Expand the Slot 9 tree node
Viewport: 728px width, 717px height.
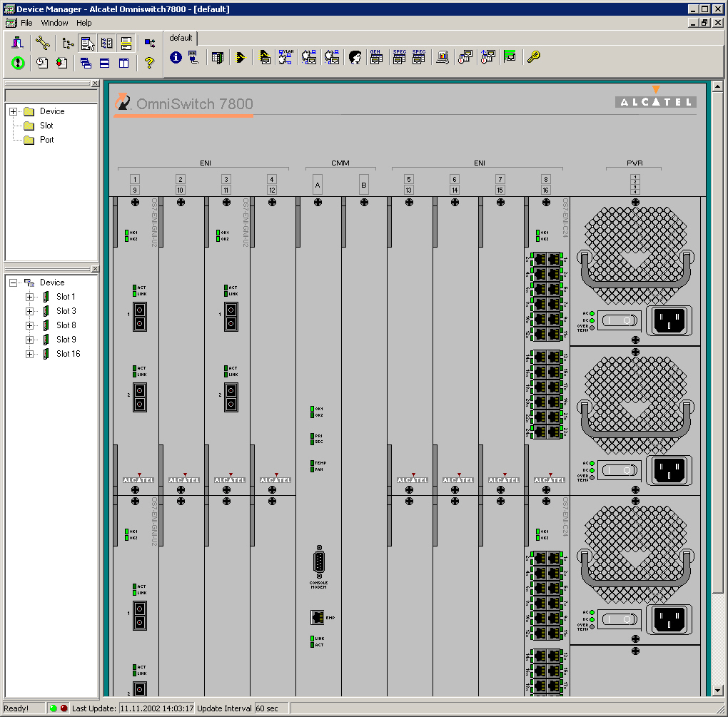tap(29, 340)
